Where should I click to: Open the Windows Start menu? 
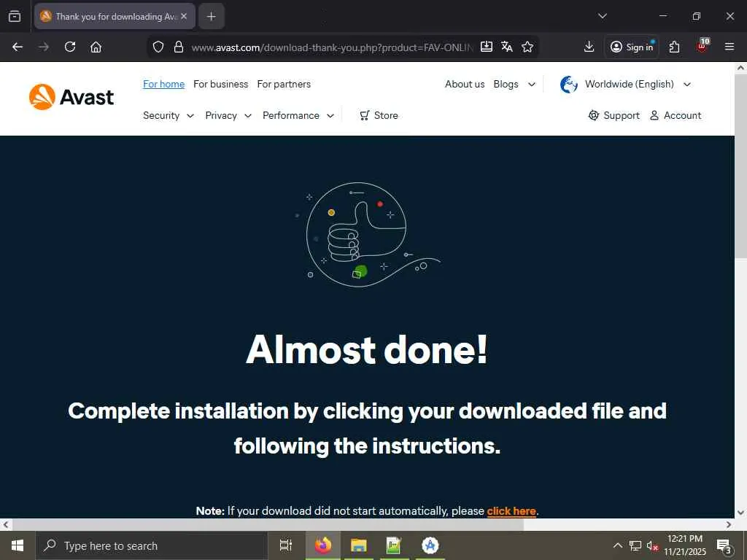pyautogui.click(x=18, y=545)
